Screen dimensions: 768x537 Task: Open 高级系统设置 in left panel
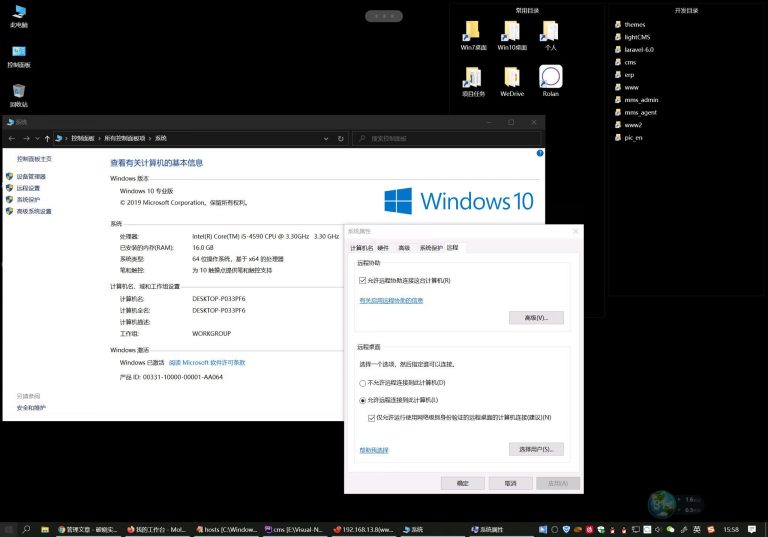pos(34,211)
